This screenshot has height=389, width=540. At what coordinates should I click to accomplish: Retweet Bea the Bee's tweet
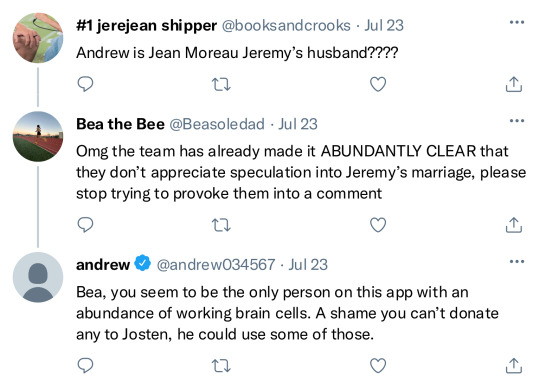221,225
